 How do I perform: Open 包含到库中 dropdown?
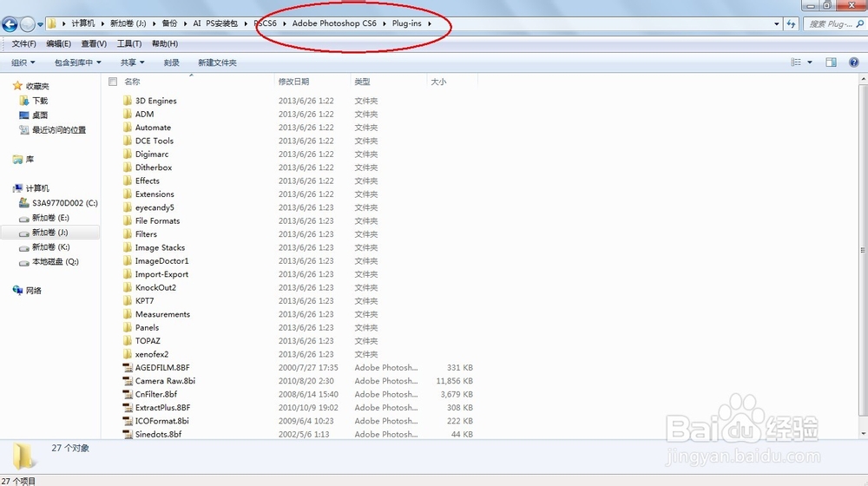coord(77,62)
